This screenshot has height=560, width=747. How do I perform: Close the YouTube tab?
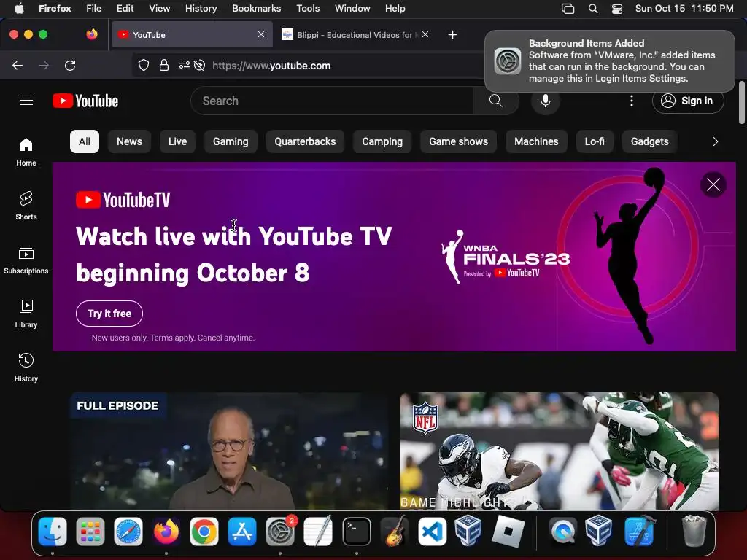(261, 34)
